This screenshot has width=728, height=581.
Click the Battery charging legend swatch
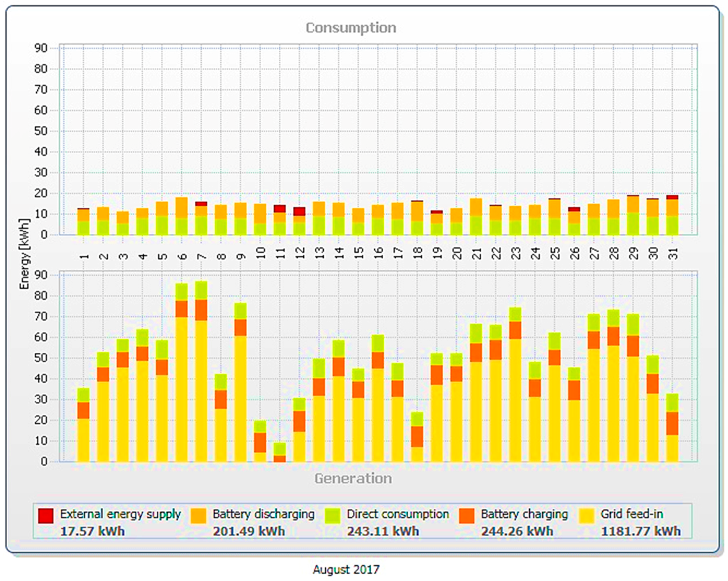[x=467, y=516]
